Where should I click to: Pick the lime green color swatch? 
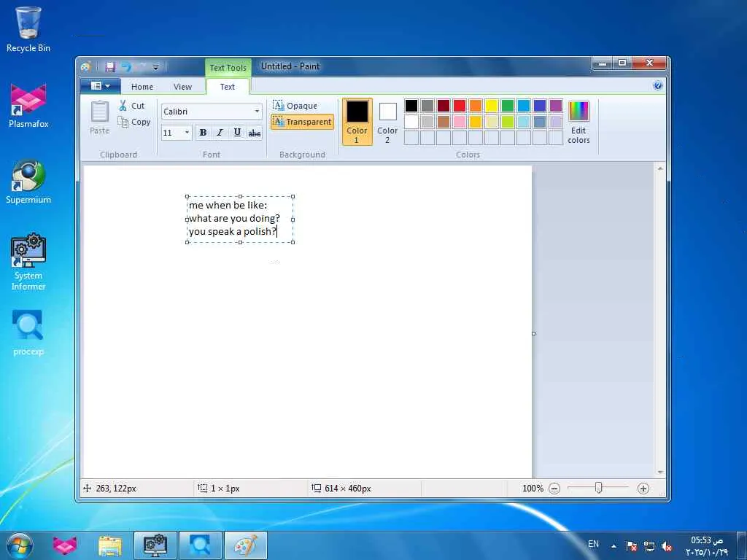(508, 122)
